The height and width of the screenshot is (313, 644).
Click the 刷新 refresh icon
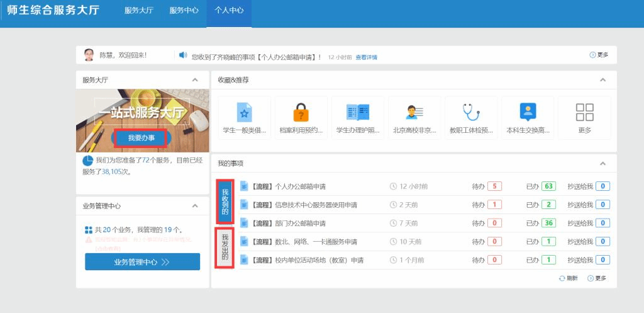coord(562,278)
